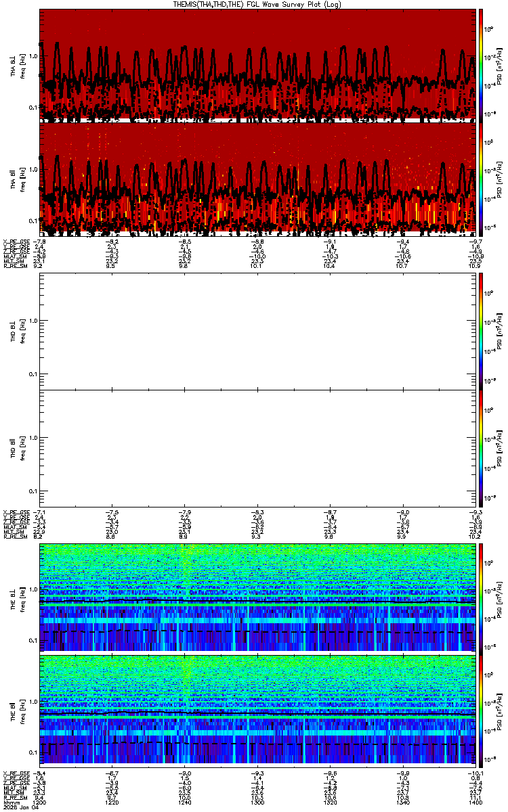Click the THE B-perpendicular spectrogram panel
This screenshot has height=812, width=508.
click(x=258, y=598)
